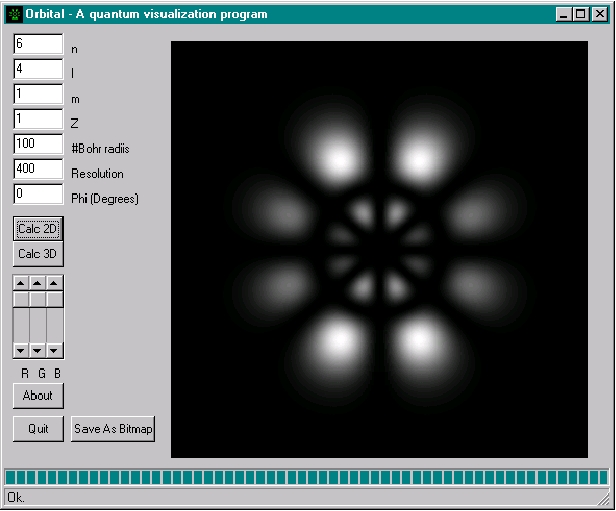
Task: Click the Z atomic number field
Action: (38, 119)
